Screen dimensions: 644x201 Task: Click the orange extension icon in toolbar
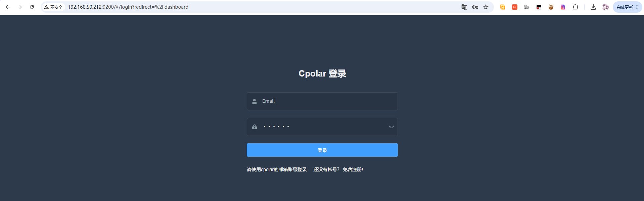[x=503, y=7]
